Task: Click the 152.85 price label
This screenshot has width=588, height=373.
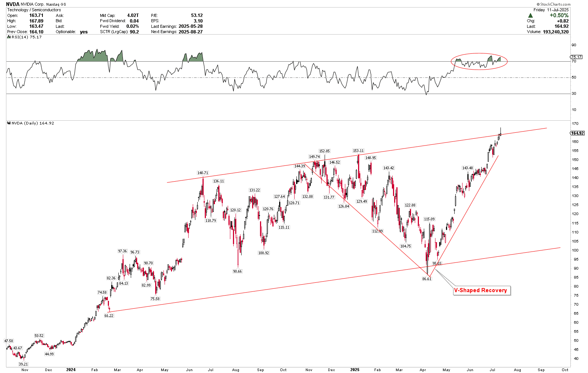Action: [x=324, y=151]
